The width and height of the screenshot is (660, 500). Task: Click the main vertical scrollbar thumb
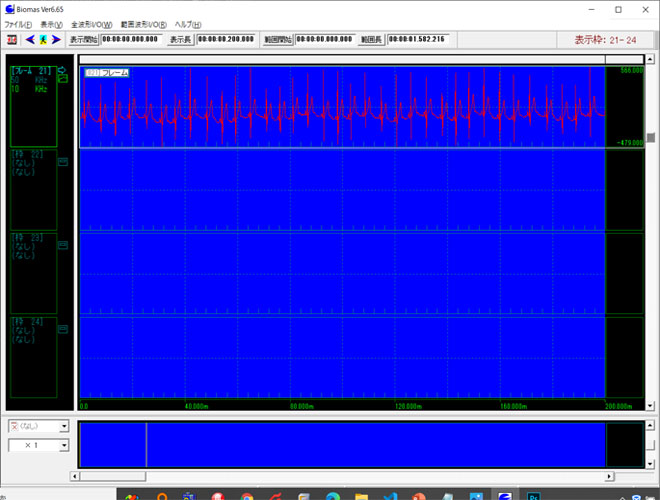[x=651, y=138]
